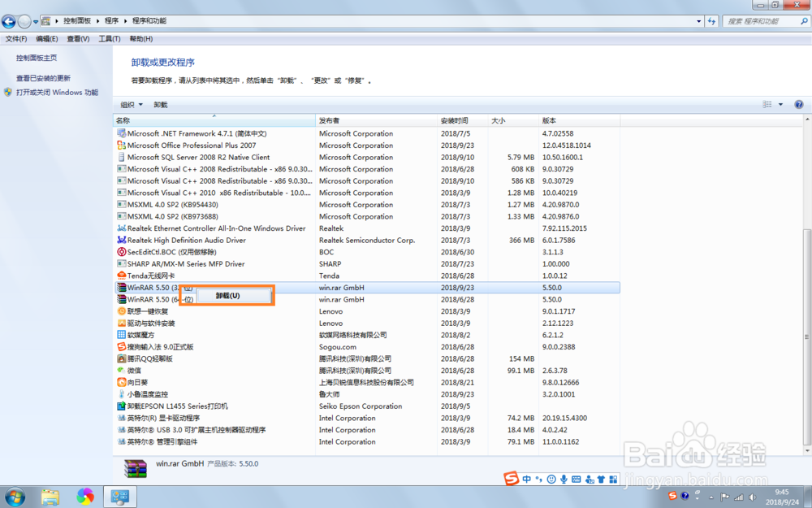Image resolution: width=812 pixels, height=508 pixels.
Task: Click the 程序和功能 breadcrumb segment
Action: coord(149,21)
